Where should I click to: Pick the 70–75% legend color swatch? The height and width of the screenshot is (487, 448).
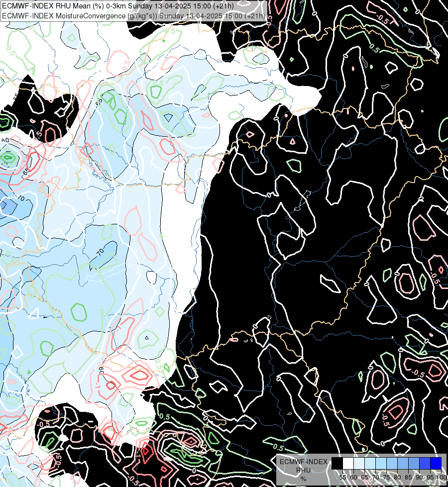tap(381, 463)
